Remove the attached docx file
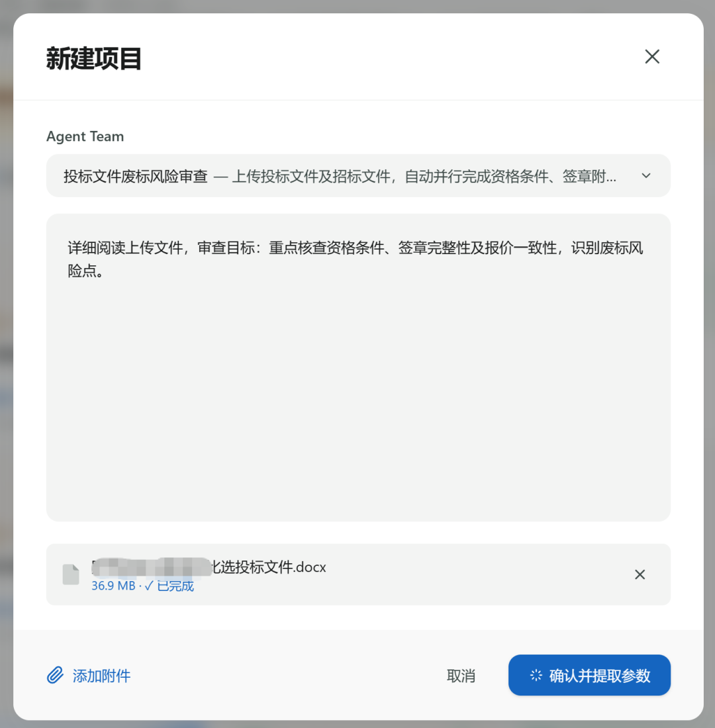 640,574
